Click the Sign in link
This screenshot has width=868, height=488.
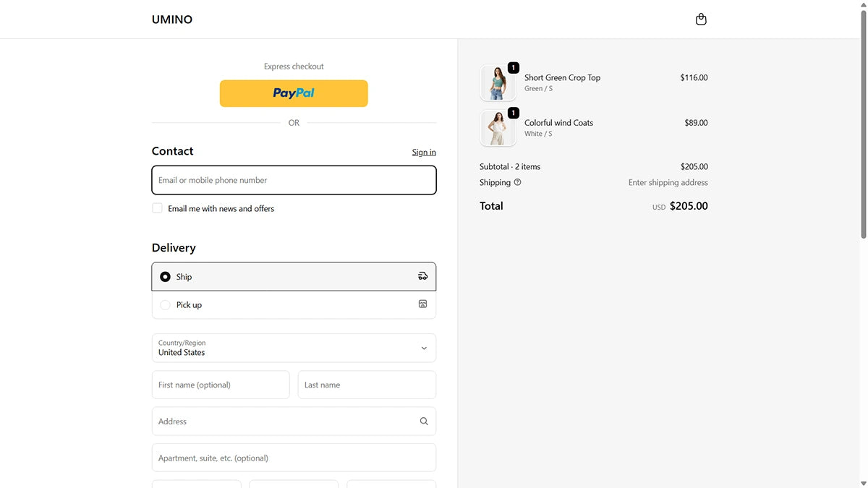pyautogui.click(x=424, y=153)
